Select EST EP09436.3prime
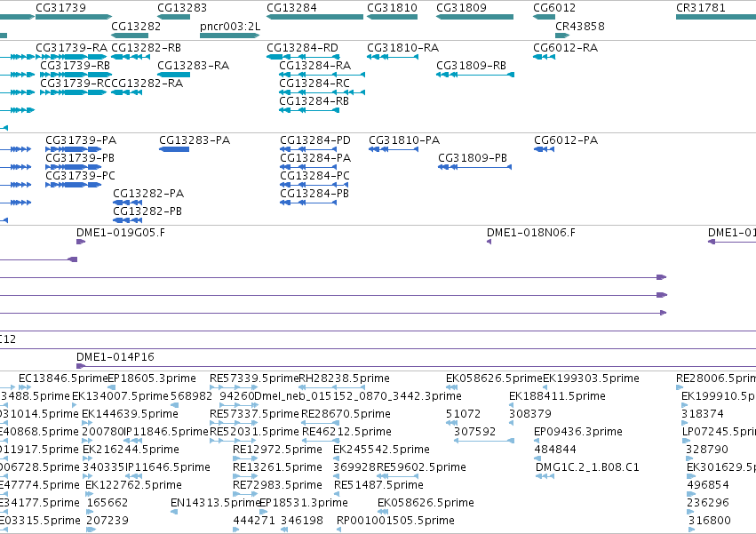This screenshot has width=756, height=534. [537, 441]
